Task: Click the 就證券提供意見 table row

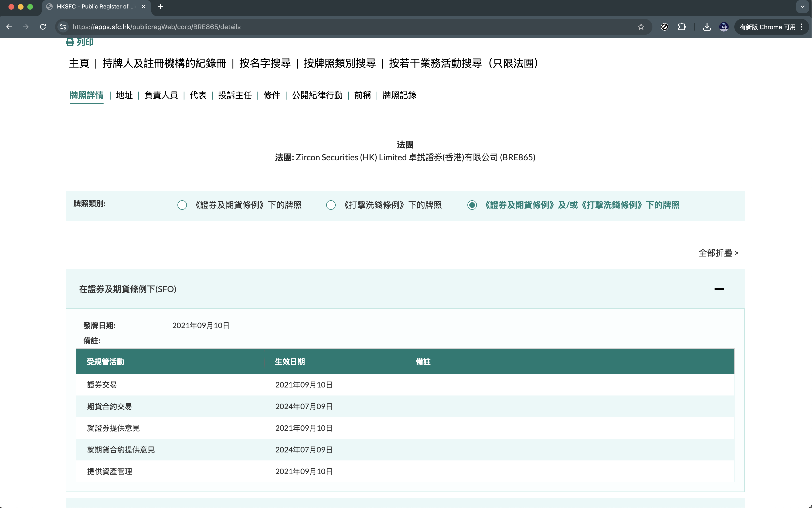Action: 405,428
